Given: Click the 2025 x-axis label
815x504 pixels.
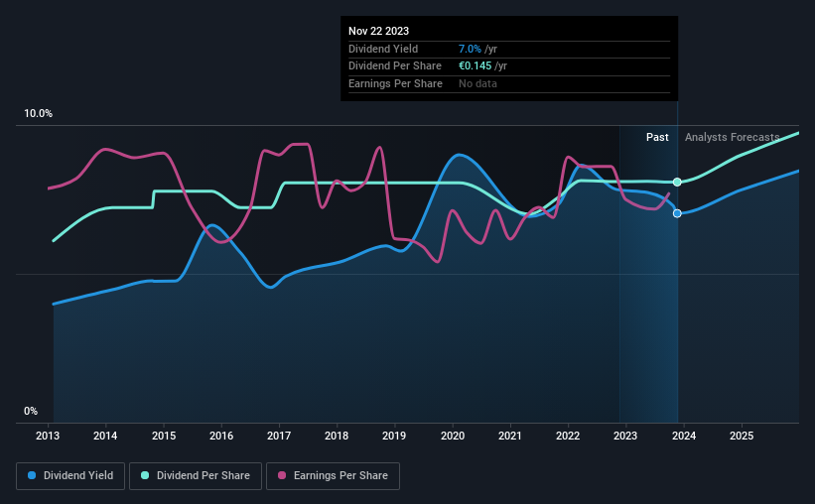Looking at the screenshot, I should tap(742, 436).
